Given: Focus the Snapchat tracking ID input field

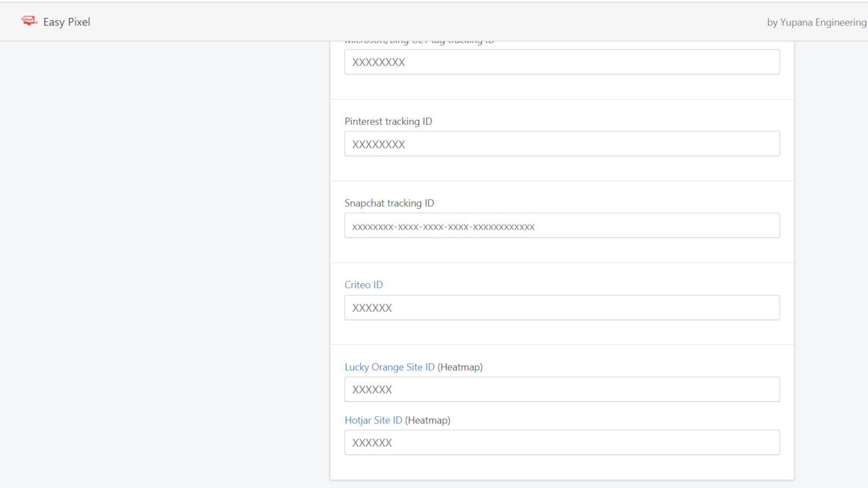Looking at the screenshot, I should [562, 226].
